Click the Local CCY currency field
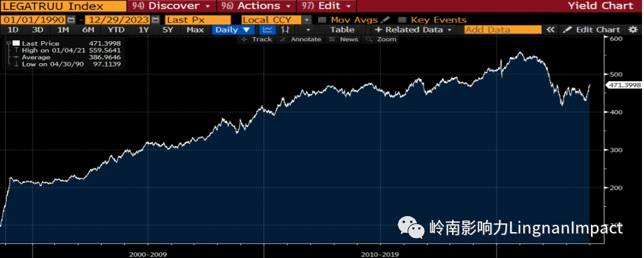The height and width of the screenshot is (258, 644). click(272, 20)
